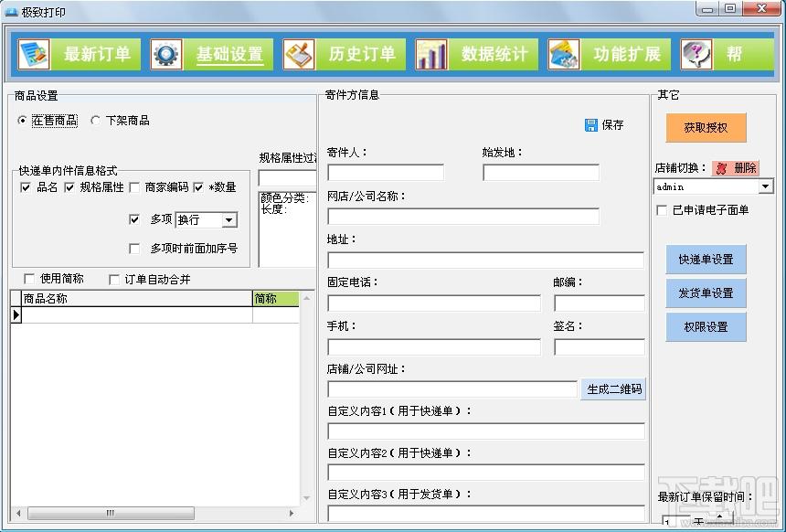Click the 基础设置 gear icon
Image resolution: width=786 pixels, height=532 pixels.
(166, 54)
